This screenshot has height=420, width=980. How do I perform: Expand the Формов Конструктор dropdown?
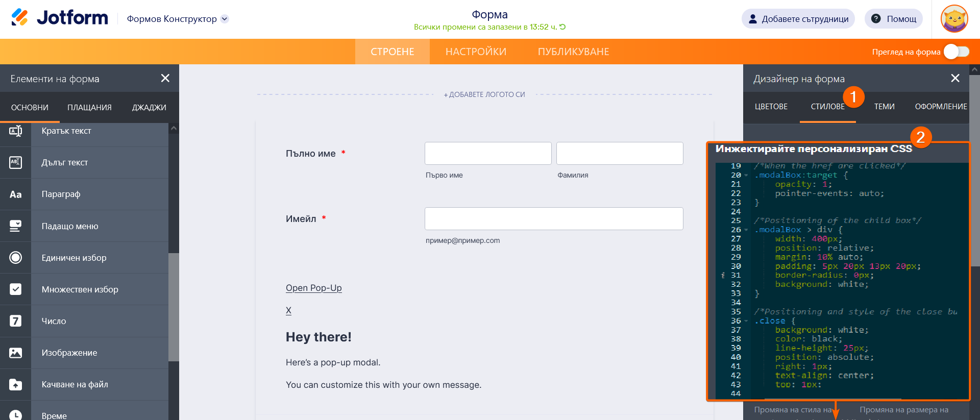pyautogui.click(x=225, y=19)
